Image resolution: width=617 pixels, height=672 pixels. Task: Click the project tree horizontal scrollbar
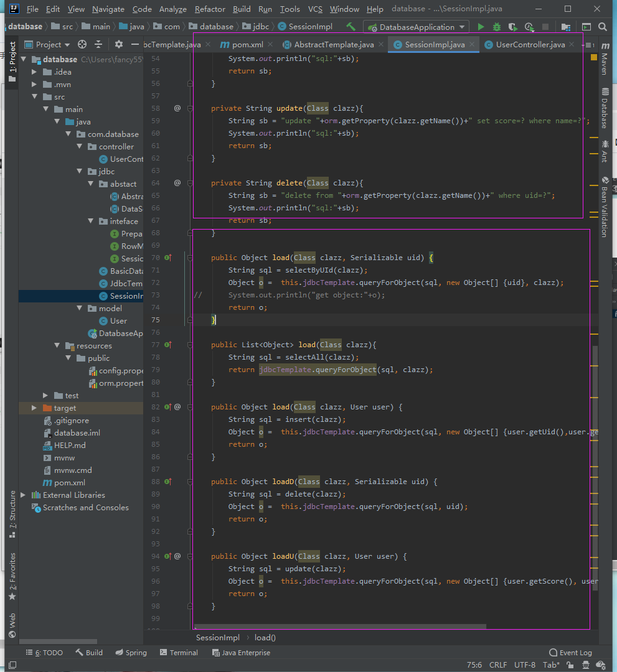pos(58,642)
